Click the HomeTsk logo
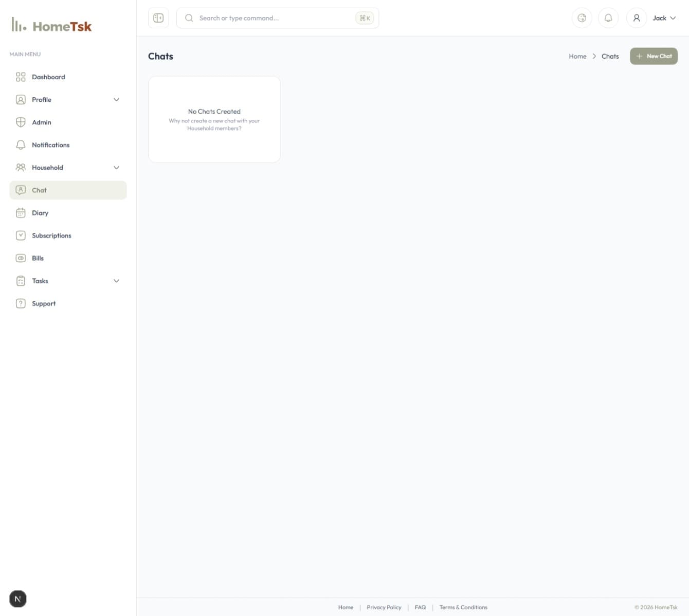689x616 pixels. coord(51,26)
